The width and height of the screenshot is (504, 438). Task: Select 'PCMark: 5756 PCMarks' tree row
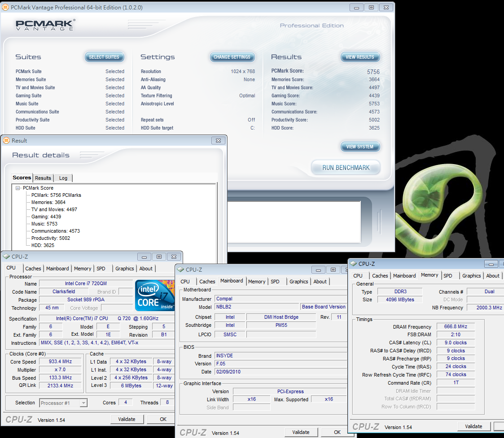pyautogui.click(x=56, y=195)
